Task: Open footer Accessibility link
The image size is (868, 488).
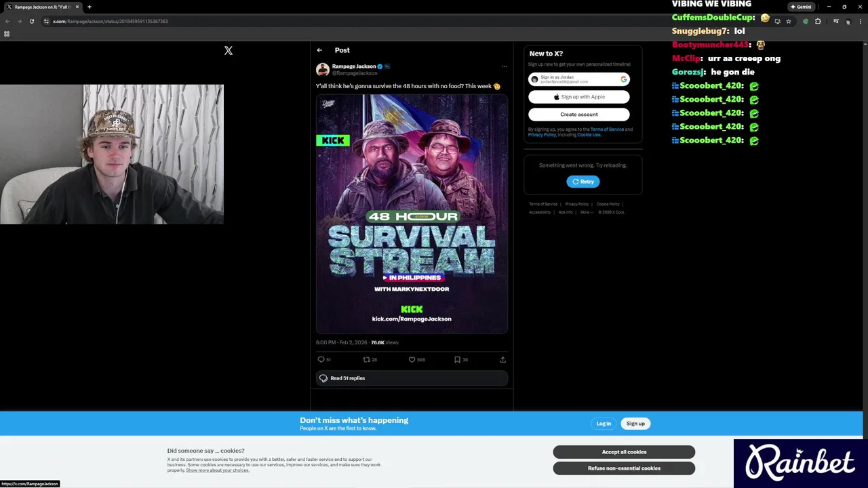Action: pos(540,212)
